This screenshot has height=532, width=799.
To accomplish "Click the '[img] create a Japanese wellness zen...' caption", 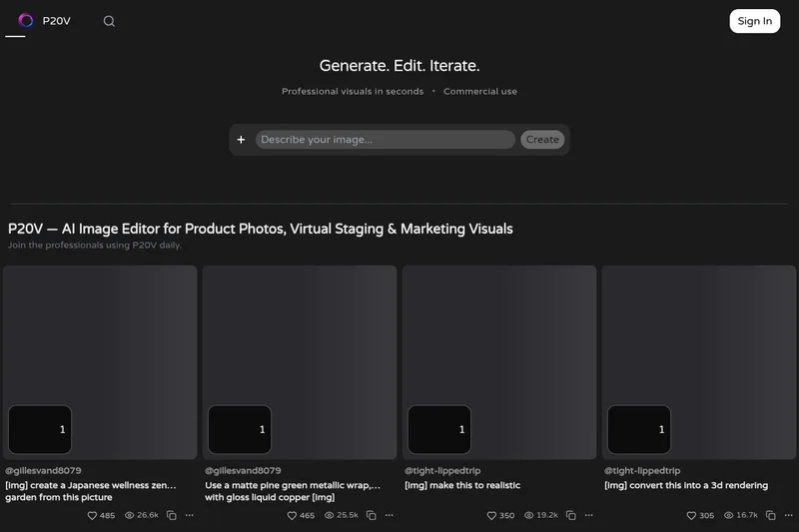I will click(91, 491).
